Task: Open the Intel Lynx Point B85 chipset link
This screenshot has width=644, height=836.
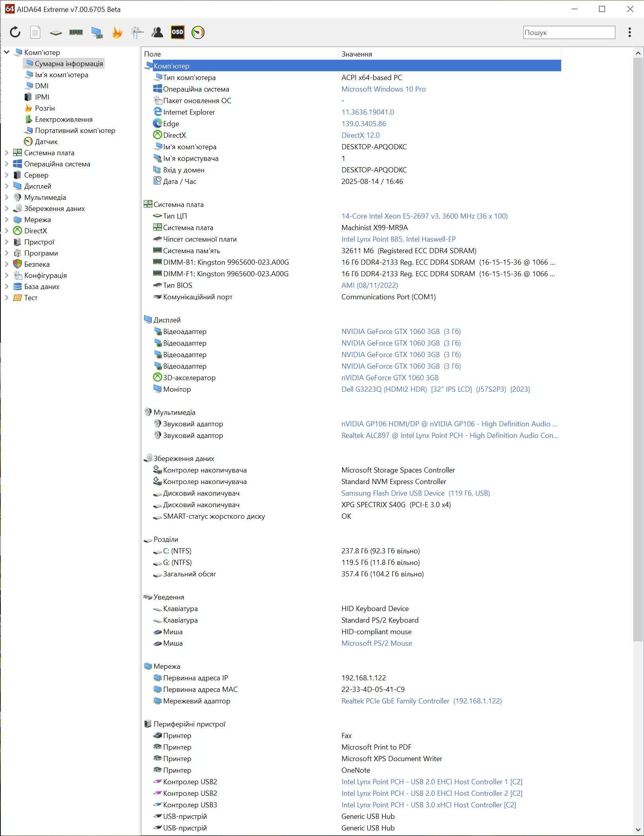Action: click(398, 239)
